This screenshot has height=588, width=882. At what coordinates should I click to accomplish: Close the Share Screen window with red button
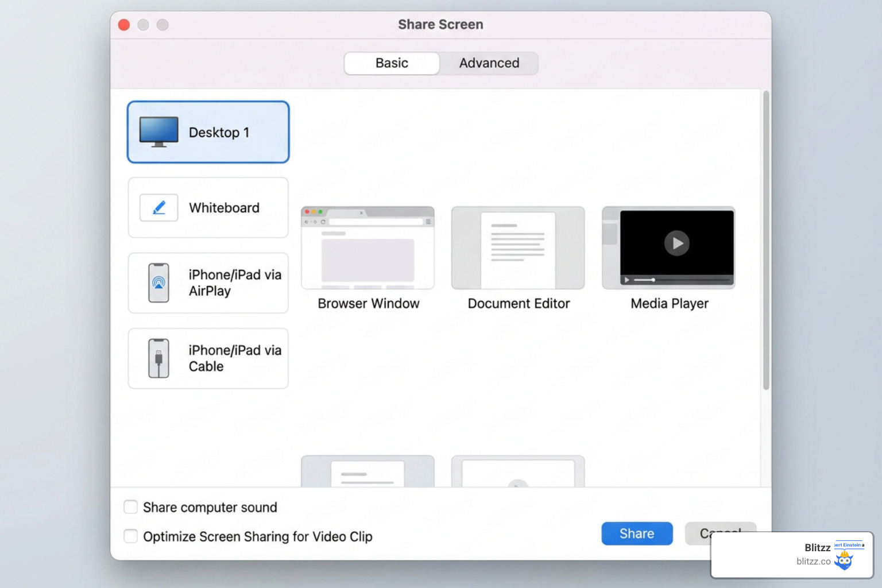124,25
